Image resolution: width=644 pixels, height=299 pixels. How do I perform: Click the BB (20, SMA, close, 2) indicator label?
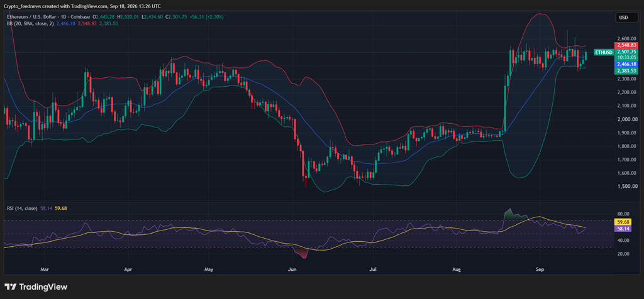[29, 23]
